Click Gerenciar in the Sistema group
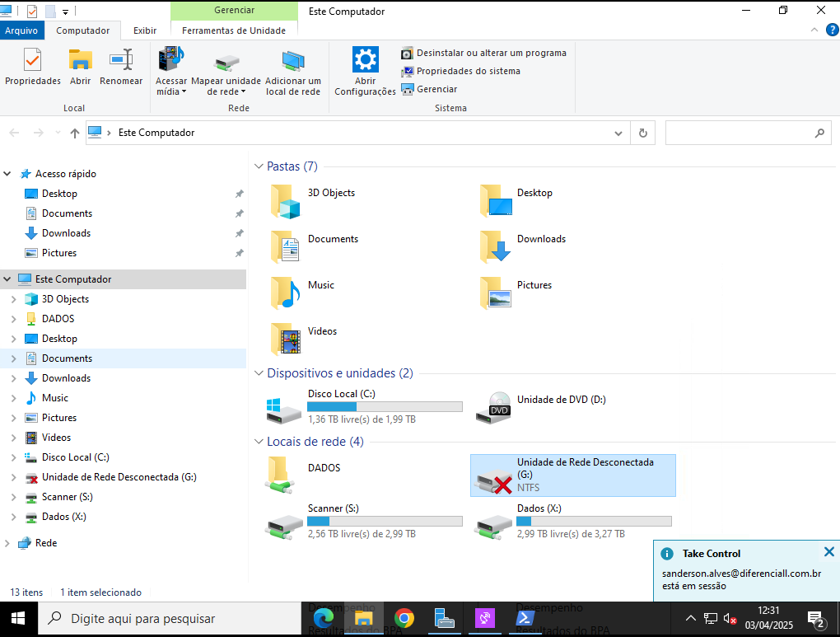The width and height of the screenshot is (840, 637). click(430, 89)
